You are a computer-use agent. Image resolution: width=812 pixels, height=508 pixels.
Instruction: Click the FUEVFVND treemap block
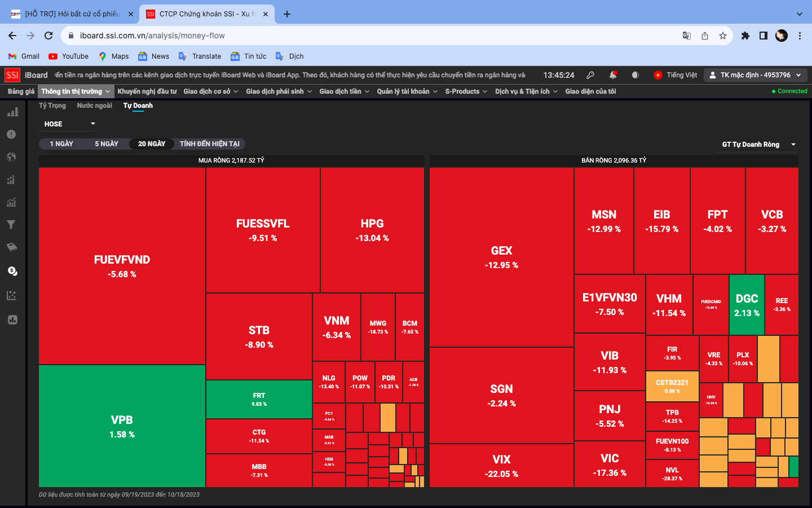122,266
